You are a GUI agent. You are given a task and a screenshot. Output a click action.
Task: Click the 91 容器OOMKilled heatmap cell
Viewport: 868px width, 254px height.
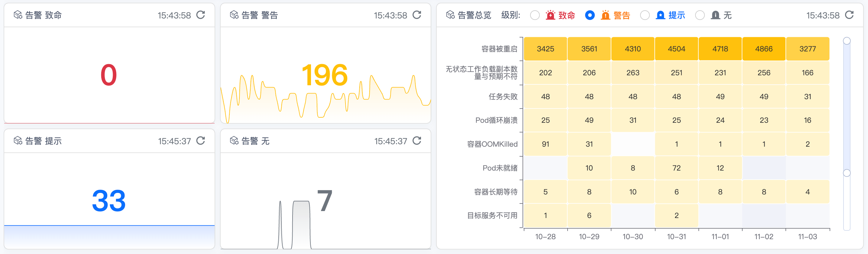click(x=545, y=144)
